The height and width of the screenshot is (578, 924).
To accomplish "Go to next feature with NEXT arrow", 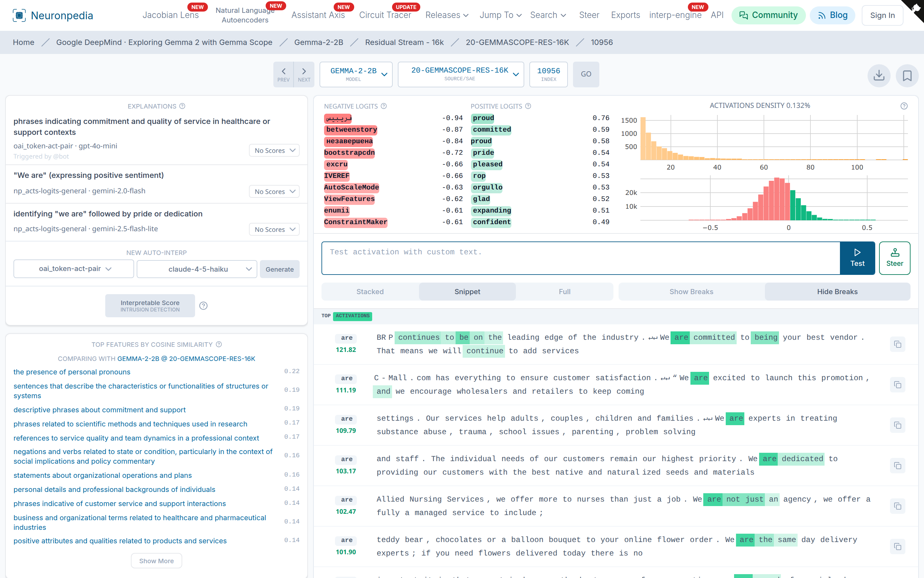I will 304,74.
